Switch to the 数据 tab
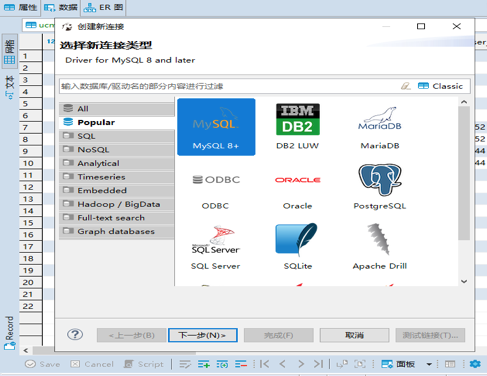The image size is (487, 376). [x=61, y=7]
